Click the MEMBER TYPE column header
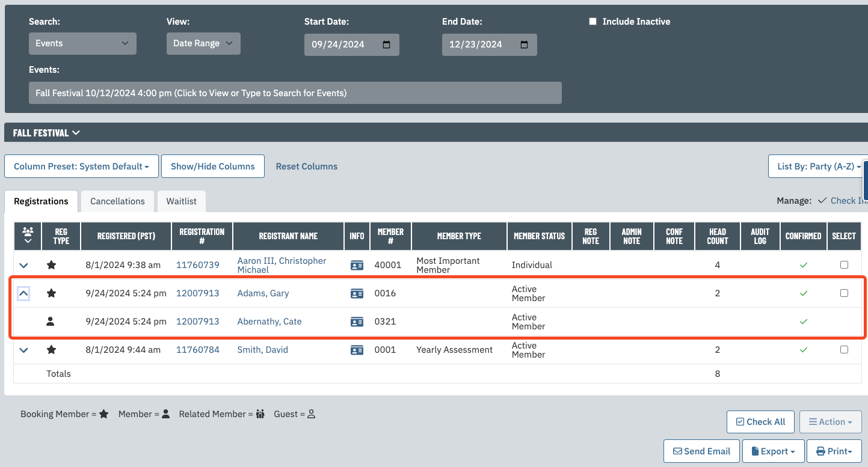868x467 pixels. pos(459,236)
